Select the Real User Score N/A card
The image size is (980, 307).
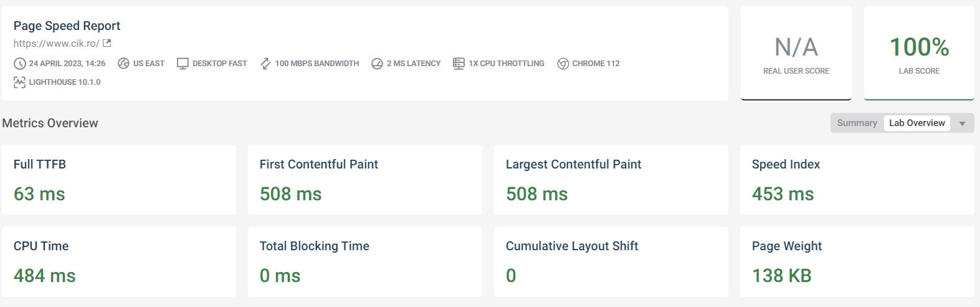click(x=796, y=53)
